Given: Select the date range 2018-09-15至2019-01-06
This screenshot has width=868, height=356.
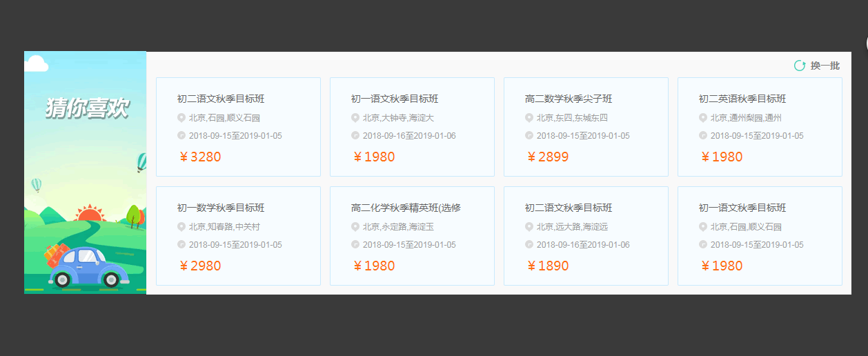Looking at the screenshot, I should pos(409,136).
